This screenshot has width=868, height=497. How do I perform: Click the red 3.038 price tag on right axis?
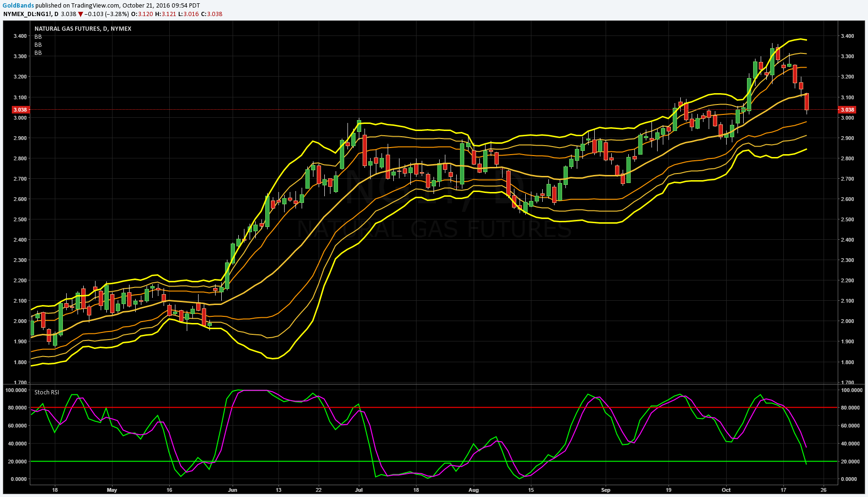click(x=847, y=110)
